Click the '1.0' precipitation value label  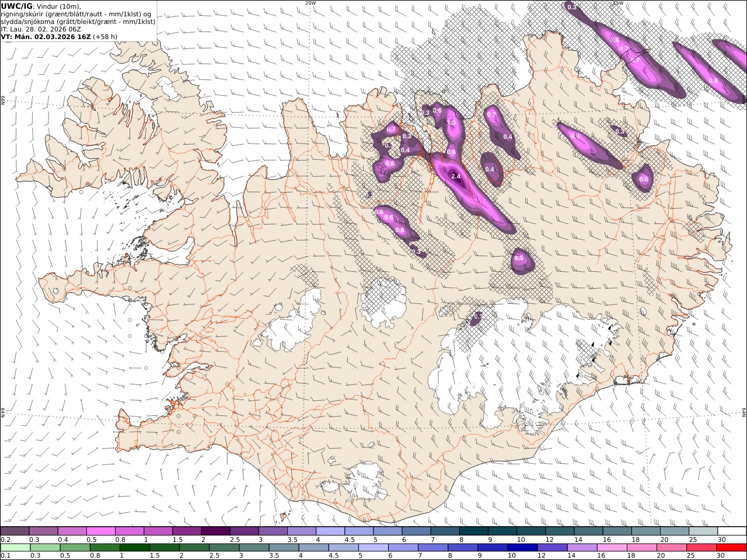pyautogui.click(x=451, y=123)
